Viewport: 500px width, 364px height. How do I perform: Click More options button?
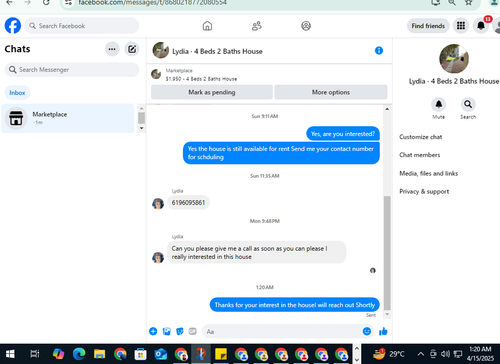pyautogui.click(x=331, y=92)
